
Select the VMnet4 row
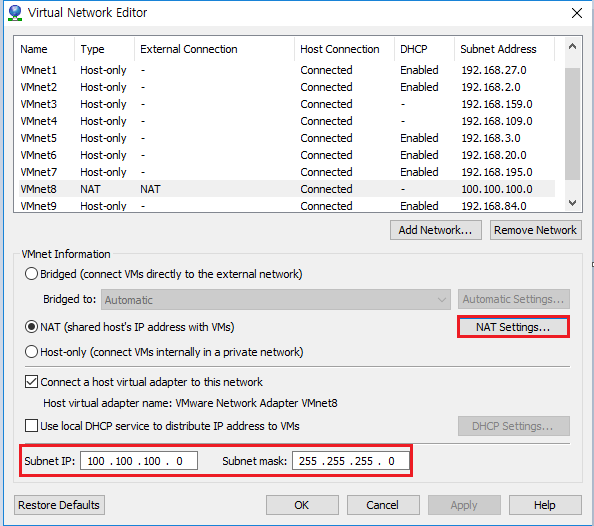[287, 121]
